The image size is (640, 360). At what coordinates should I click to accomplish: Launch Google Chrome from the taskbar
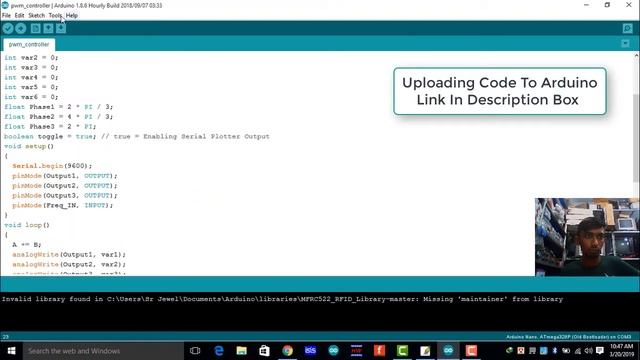coord(287,351)
